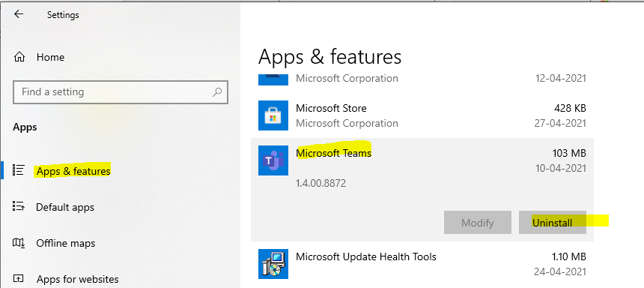Viewport: 644px width, 288px height.
Task: Click the 428 KB size of Microsoft Store
Action: [570, 108]
